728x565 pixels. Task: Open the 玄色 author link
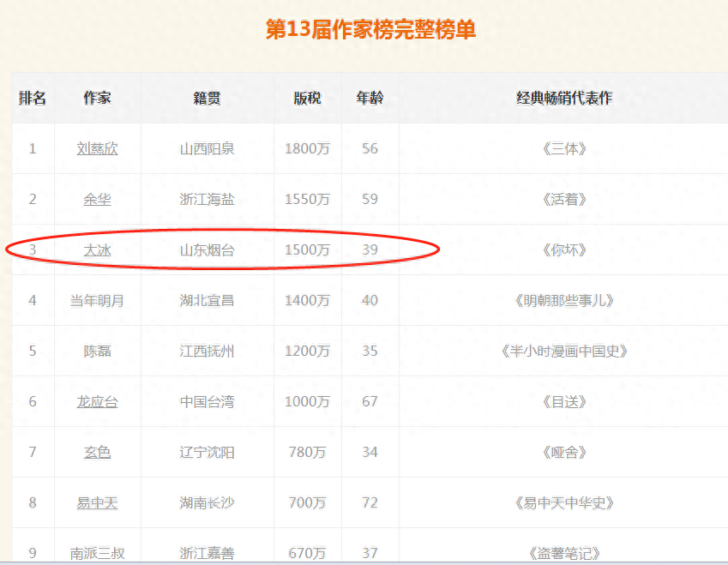[97, 452]
